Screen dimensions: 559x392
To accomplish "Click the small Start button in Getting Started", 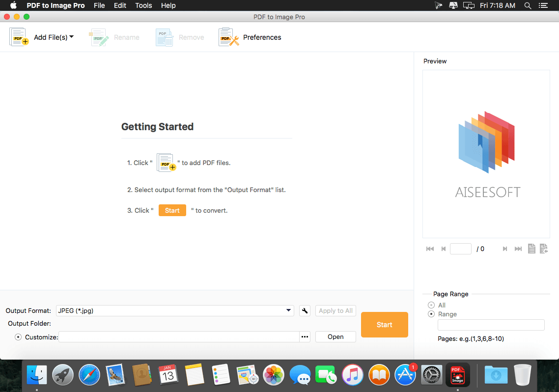I will click(172, 210).
